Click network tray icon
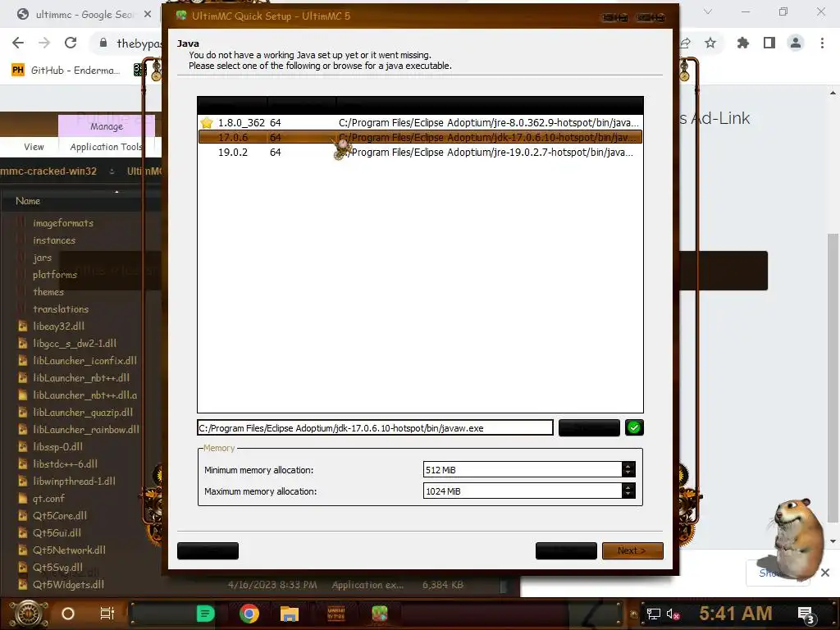This screenshot has height=630, width=840. tap(654, 614)
